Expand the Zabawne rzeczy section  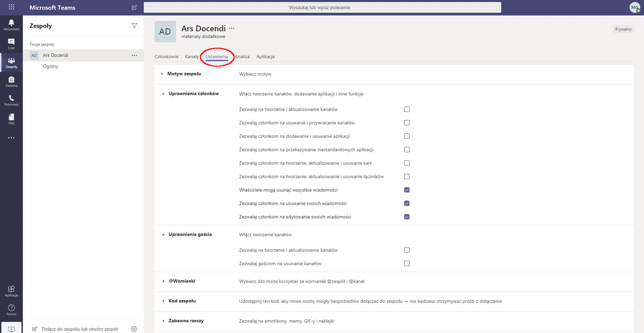coord(163,321)
